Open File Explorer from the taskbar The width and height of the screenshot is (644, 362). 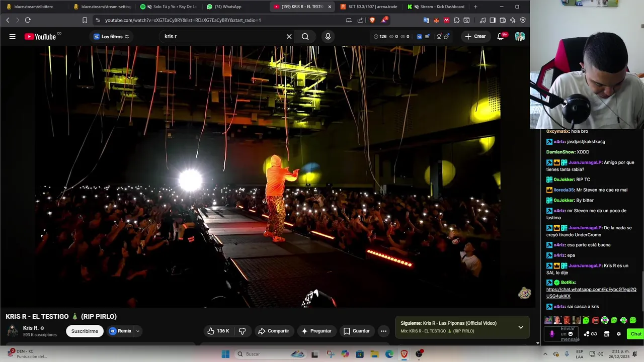point(375,354)
